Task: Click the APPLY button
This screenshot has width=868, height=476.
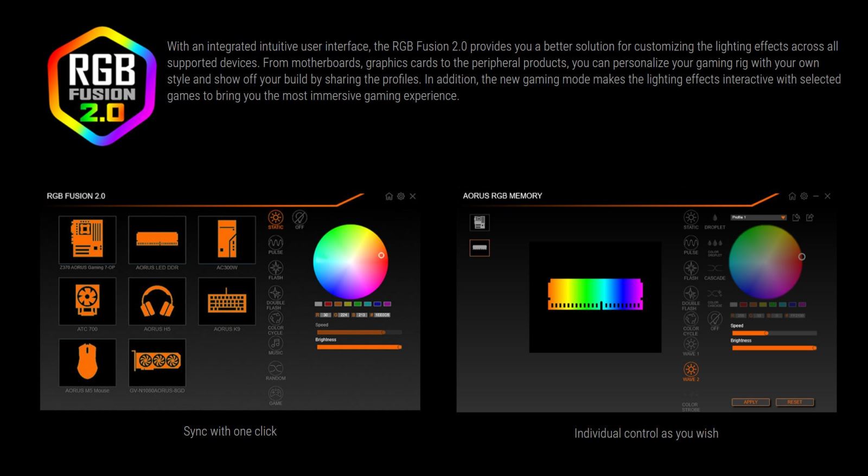Action: 751,402
